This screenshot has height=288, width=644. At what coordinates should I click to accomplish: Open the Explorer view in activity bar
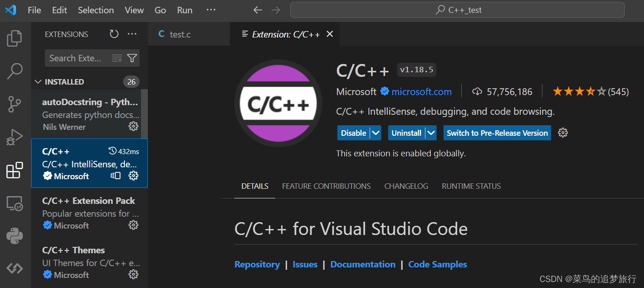(x=15, y=38)
